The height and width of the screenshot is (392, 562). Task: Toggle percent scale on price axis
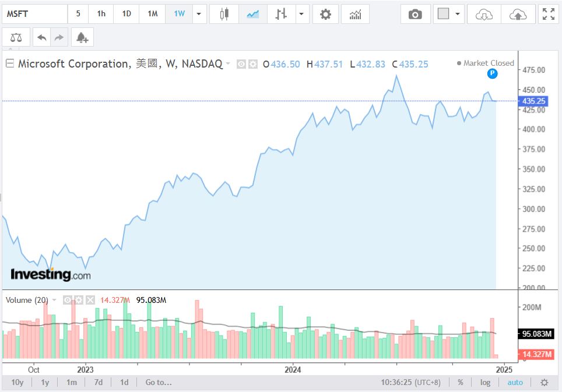click(x=461, y=383)
